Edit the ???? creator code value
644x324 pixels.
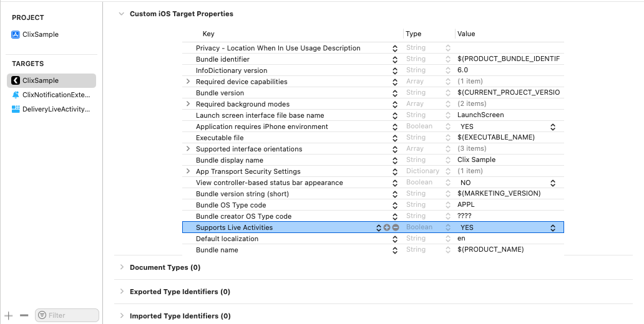pyautogui.click(x=464, y=216)
